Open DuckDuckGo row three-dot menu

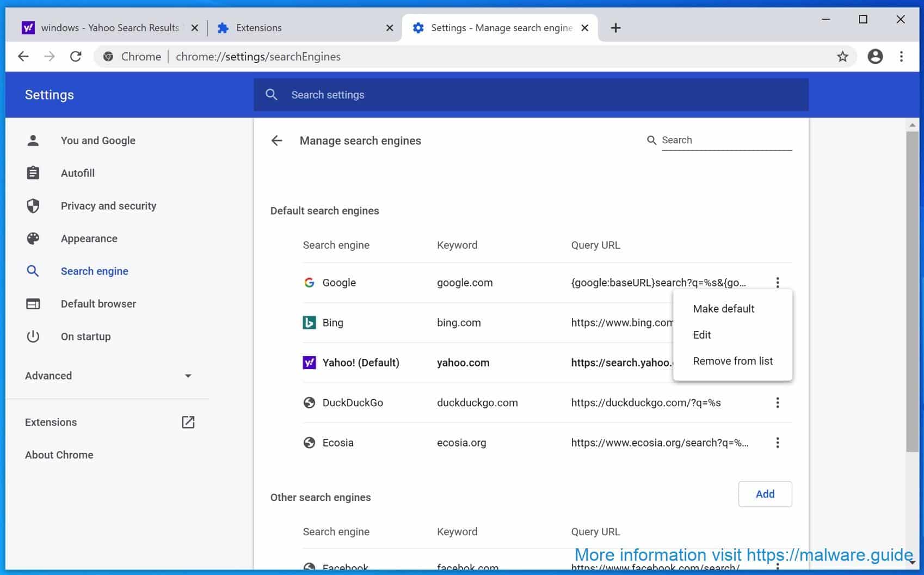pyautogui.click(x=778, y=402)
